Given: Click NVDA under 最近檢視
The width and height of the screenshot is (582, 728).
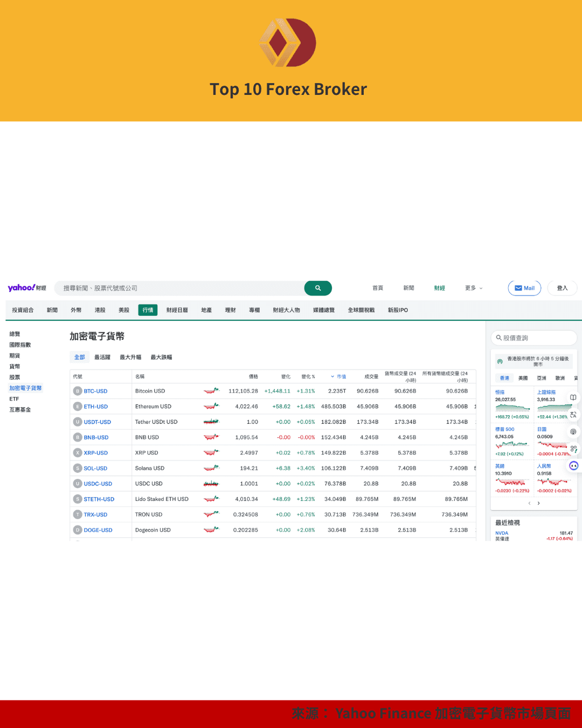Looking at the screenshot, I should [x=501, y=533].
